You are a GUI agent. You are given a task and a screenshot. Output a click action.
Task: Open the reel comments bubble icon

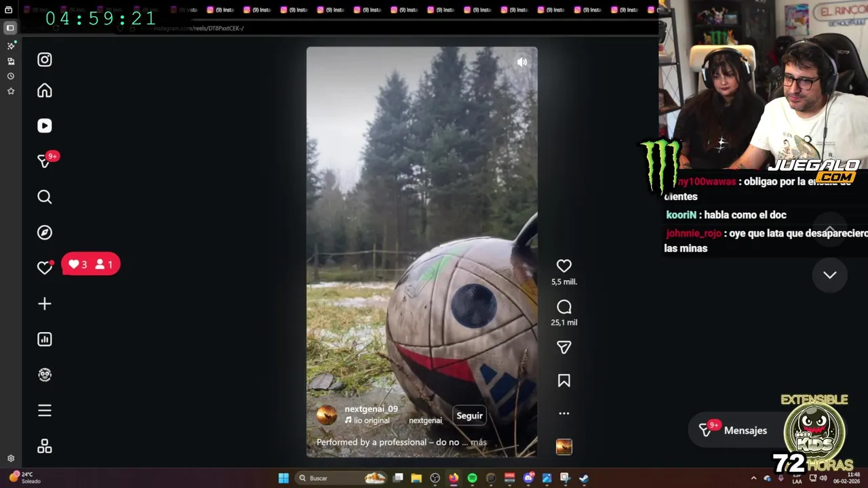(564, 307)
